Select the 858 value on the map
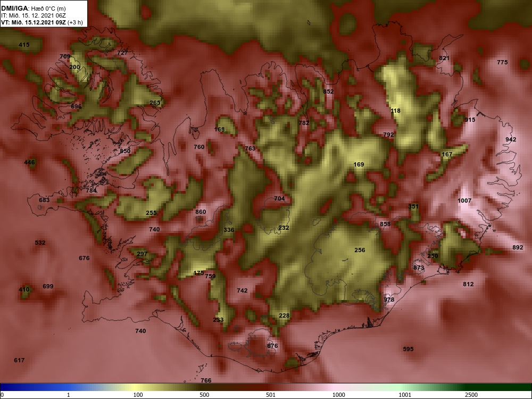The width and height of the screenshot is (532, 399). point(385,225)
